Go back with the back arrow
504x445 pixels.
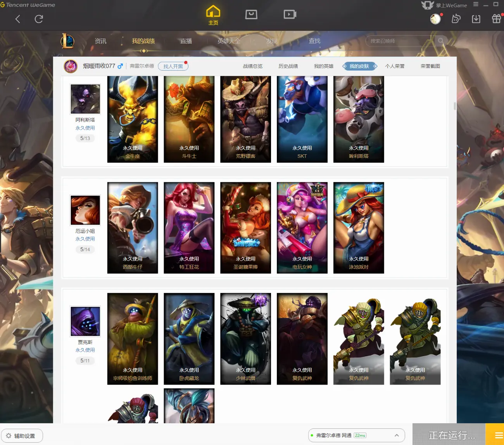click(x=17, y=19)
